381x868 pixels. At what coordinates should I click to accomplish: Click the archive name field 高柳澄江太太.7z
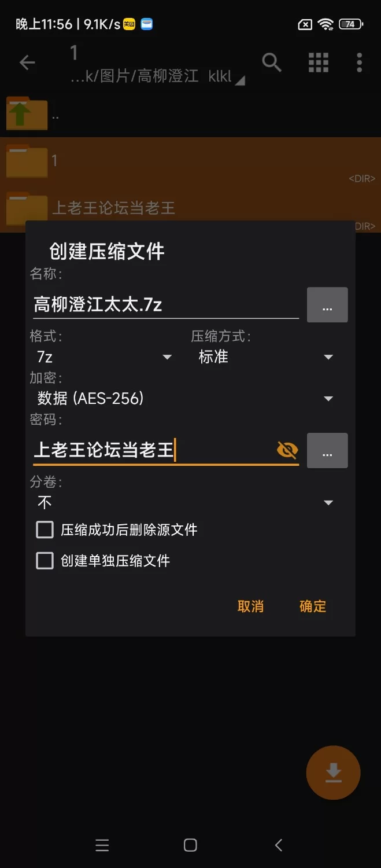165,305
